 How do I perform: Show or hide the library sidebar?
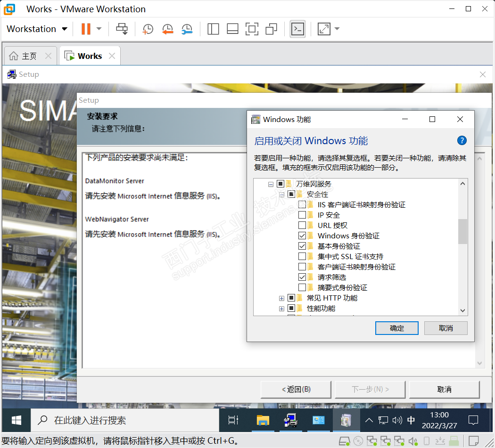click(x=213, y=29)
